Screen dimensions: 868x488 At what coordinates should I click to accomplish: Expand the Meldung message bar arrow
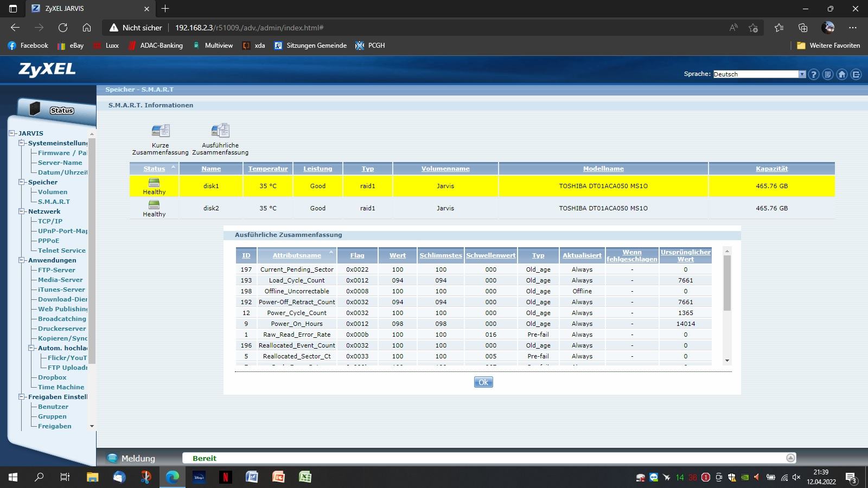click(790, 458)
